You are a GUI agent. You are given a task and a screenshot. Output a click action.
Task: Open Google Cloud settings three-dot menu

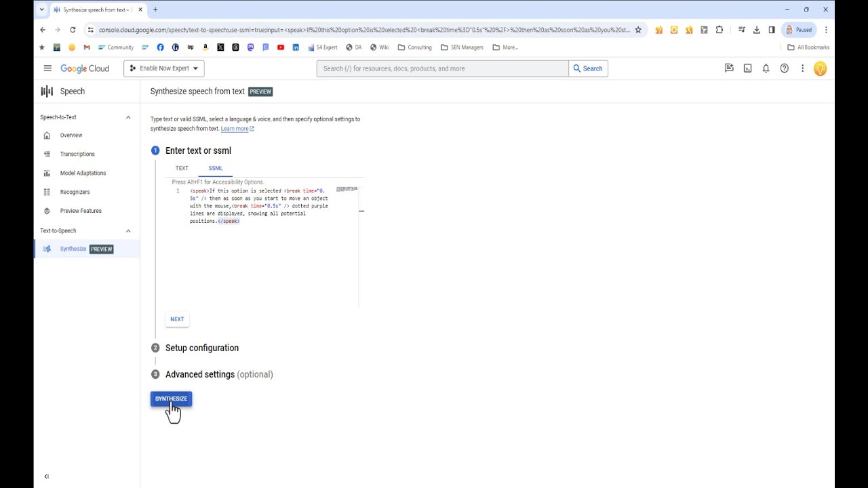click(802, 68)
